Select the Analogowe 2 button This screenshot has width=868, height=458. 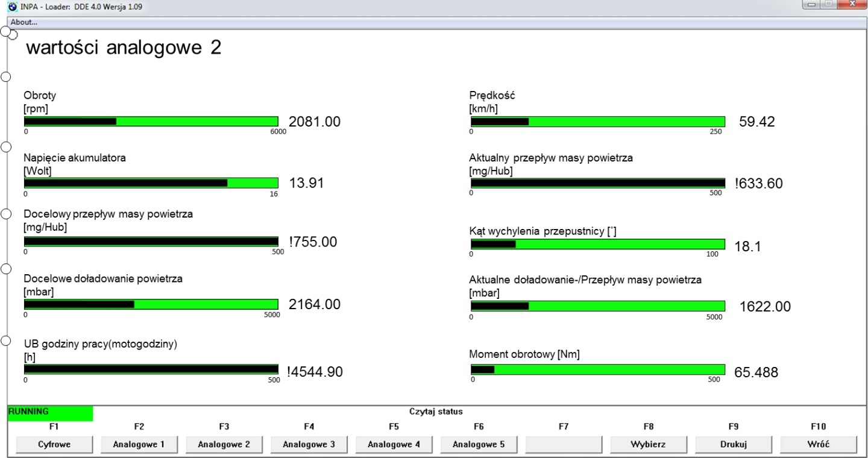pyautogui.click(x=224, y=445)
